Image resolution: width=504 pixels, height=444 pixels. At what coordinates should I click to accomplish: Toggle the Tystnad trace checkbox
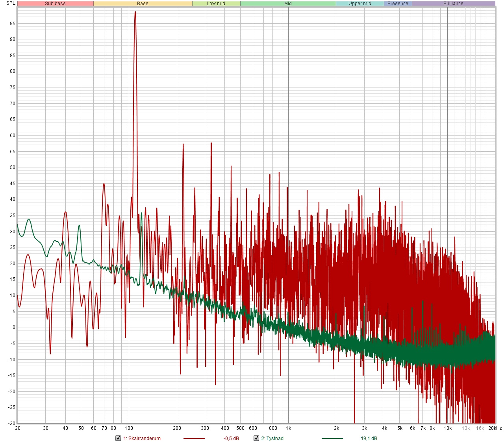point(256,438)
